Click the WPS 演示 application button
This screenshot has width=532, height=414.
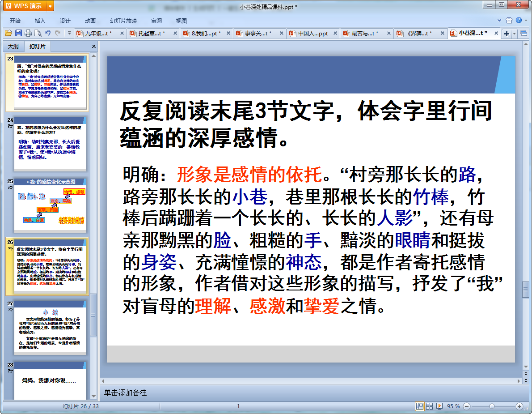(x=25, y=6)
